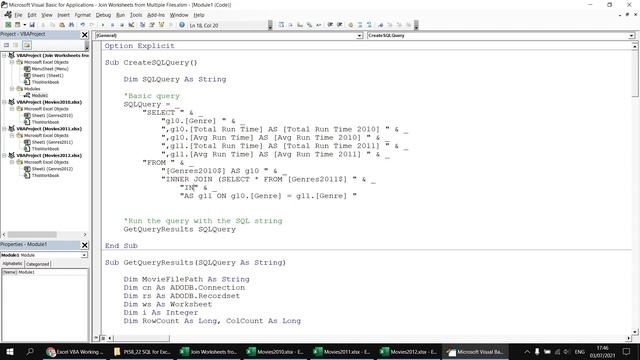Screen dimensions: 640x360
Task: Click the Project panel horizontal scrollbar
Action: (x=44, y=235)
